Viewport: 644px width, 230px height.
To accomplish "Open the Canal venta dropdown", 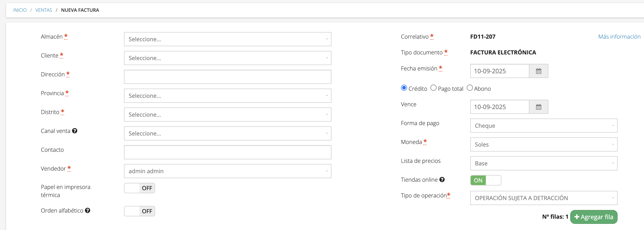I will tap(227, 134).
